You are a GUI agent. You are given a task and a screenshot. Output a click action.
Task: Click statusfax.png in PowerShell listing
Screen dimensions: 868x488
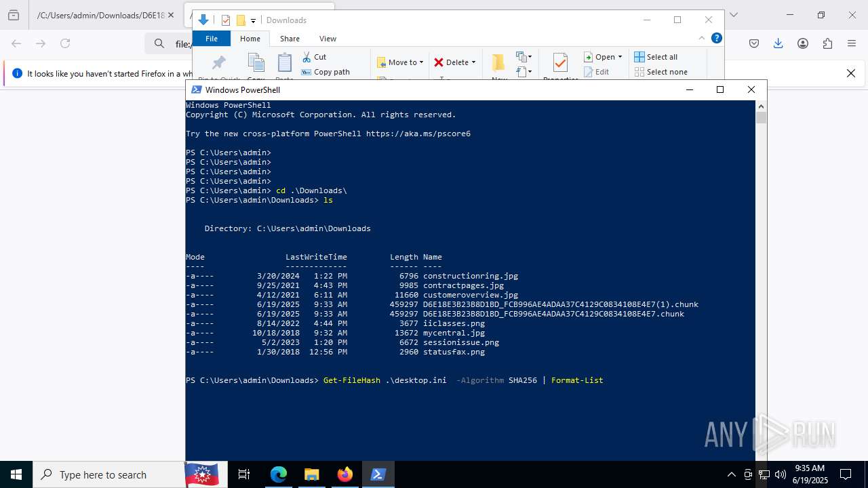454,352
